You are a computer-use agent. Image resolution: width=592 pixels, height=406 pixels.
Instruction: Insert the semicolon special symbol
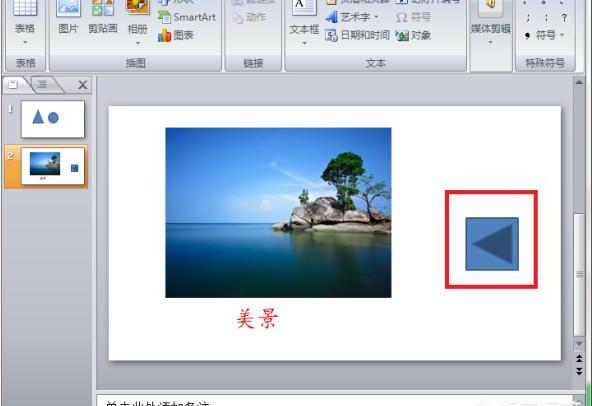pyautogui.click(x=528, y=17)
